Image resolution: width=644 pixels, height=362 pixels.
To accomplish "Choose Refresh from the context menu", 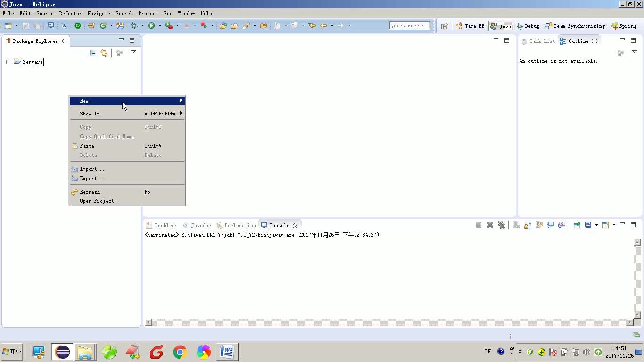I will coord(127,192).
